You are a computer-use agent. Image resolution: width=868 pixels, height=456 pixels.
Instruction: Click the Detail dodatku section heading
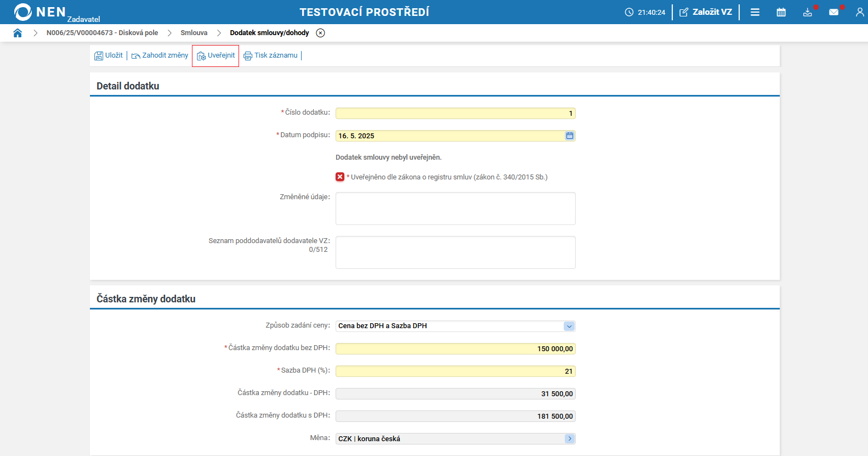tap(128, 86)
